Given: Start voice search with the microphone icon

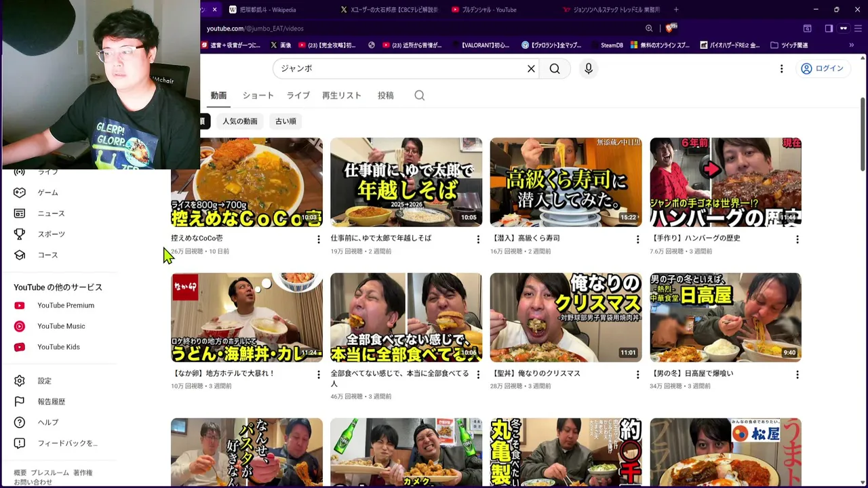Looking at the screenshot, I should coord(589,68).
